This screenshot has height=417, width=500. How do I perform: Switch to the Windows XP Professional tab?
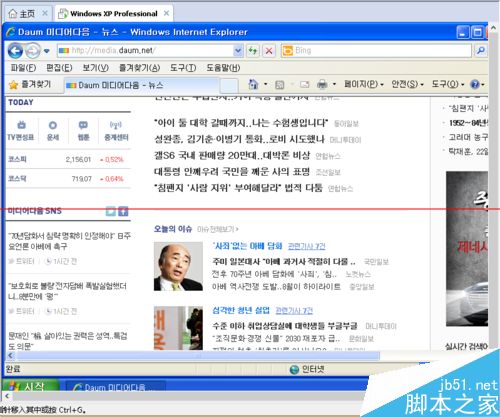pyautogui.click(x=114, y=14)
